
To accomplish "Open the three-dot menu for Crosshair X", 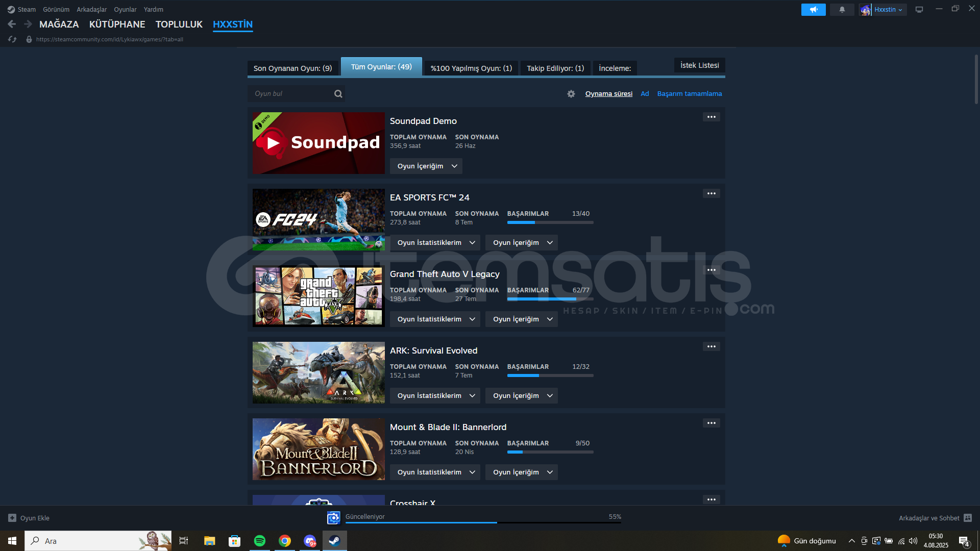I will [711, 499].
